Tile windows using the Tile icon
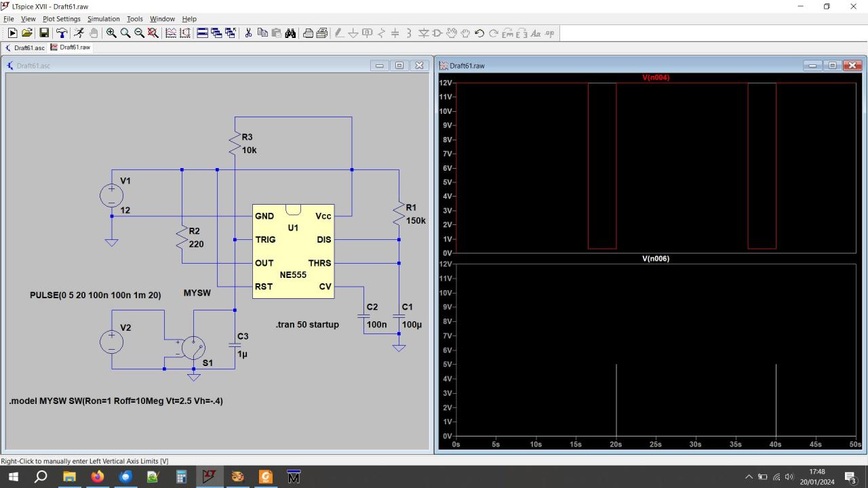The height and width of the screenshot is (488, 868). pyautogui.click(x=202, y=33)
